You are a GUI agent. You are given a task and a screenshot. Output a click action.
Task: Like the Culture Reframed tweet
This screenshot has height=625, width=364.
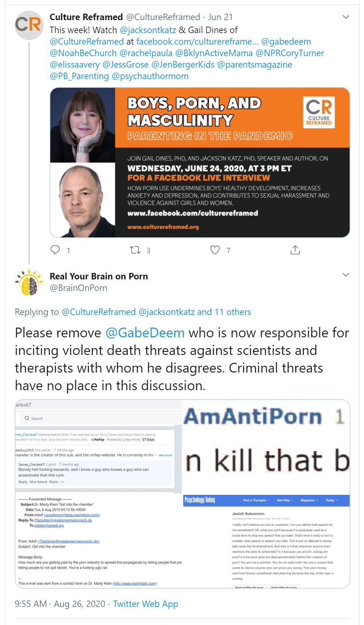[x=215, y=250]
